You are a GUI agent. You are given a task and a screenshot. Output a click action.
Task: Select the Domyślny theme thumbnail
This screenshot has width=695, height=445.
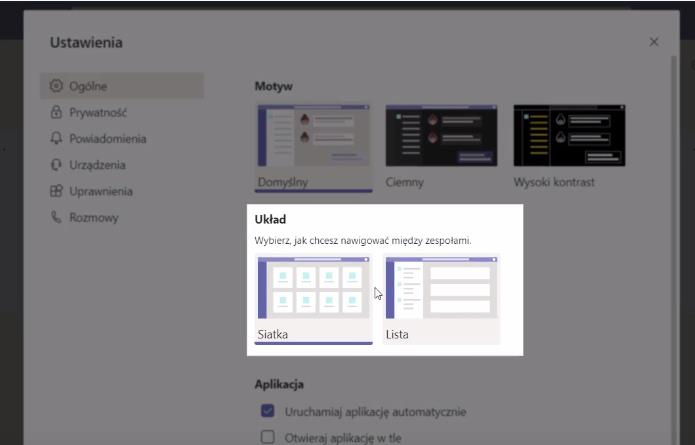(x=313, y=136)
